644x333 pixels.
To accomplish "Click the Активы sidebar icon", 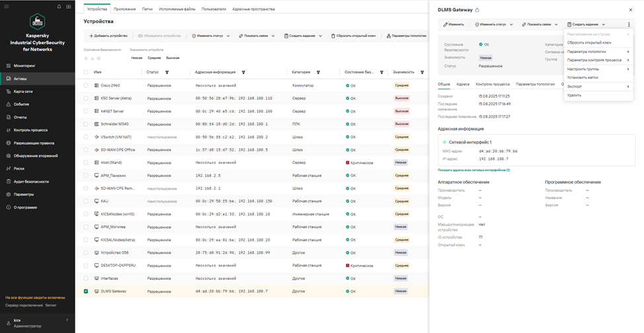I will (x=9, y=79).
